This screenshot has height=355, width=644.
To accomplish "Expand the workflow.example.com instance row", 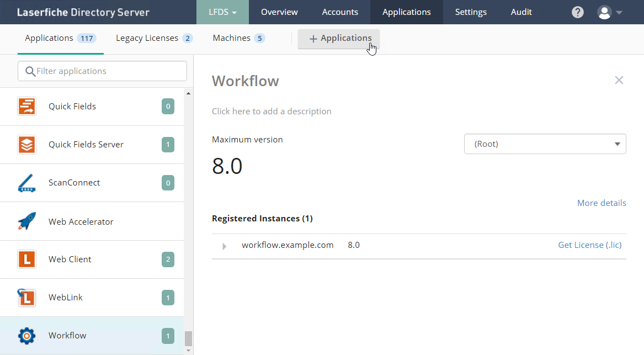I will [224, 246].
